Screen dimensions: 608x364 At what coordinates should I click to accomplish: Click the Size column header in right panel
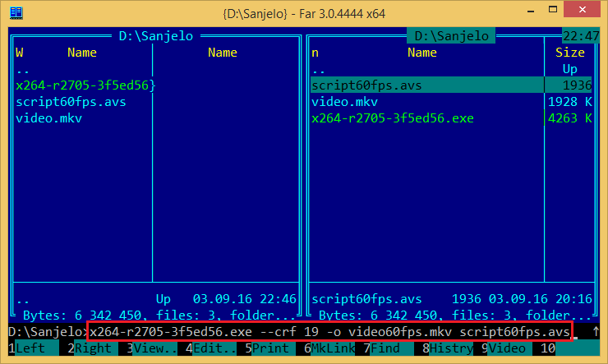(x=569, y=53)
